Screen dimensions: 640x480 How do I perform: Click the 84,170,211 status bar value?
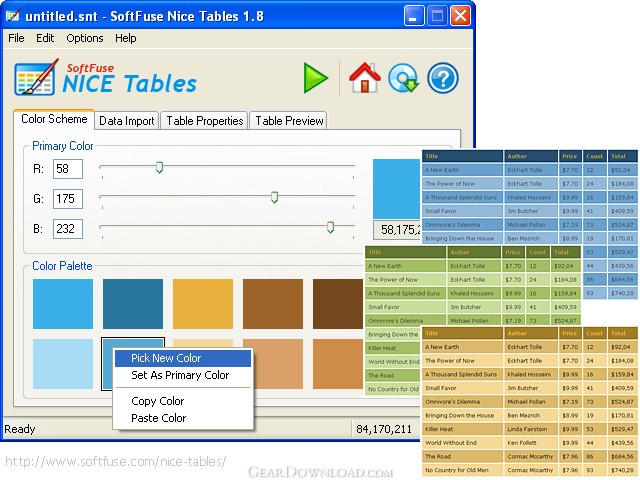coord(384,429)
